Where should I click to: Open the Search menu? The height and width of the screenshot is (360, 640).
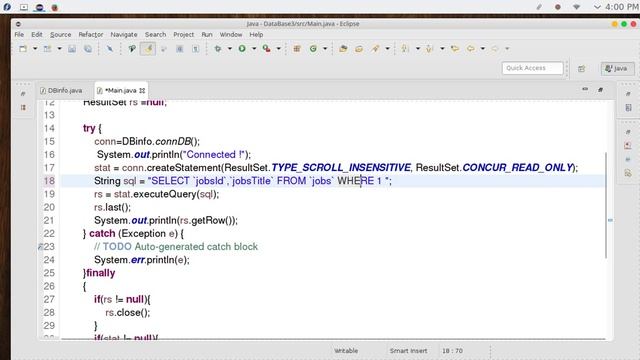tap(155, 35)
